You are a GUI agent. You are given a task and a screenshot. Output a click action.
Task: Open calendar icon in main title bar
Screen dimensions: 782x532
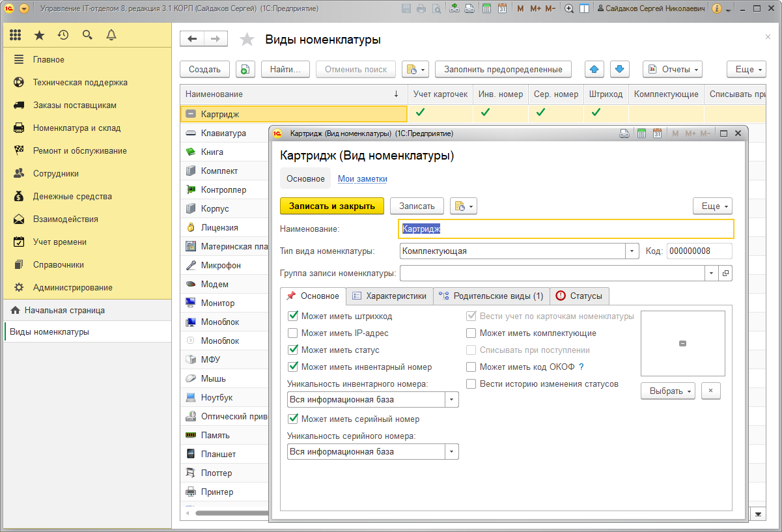tap(502, 8)
